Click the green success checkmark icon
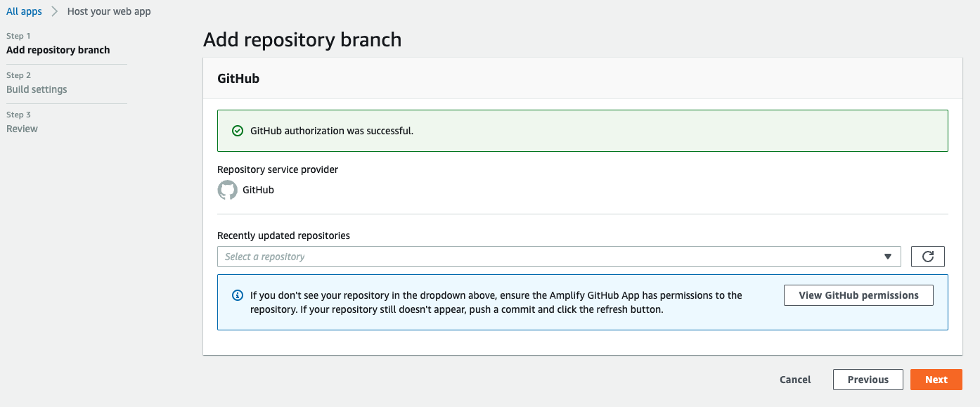The width and height of the screenshot is (980, 407). [238, 131]
